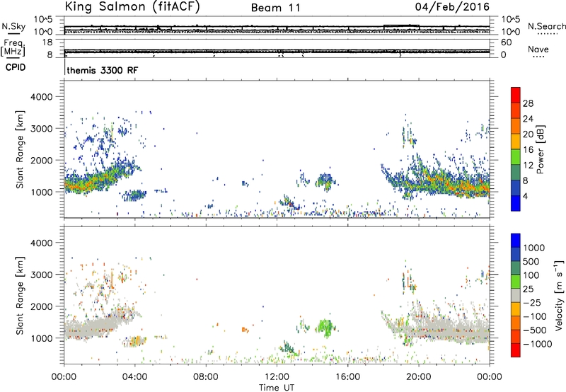Viewport: 566px width, 392px height.
Task: Click the '60' tick on the Nave axis
Action: pos(507,42)
